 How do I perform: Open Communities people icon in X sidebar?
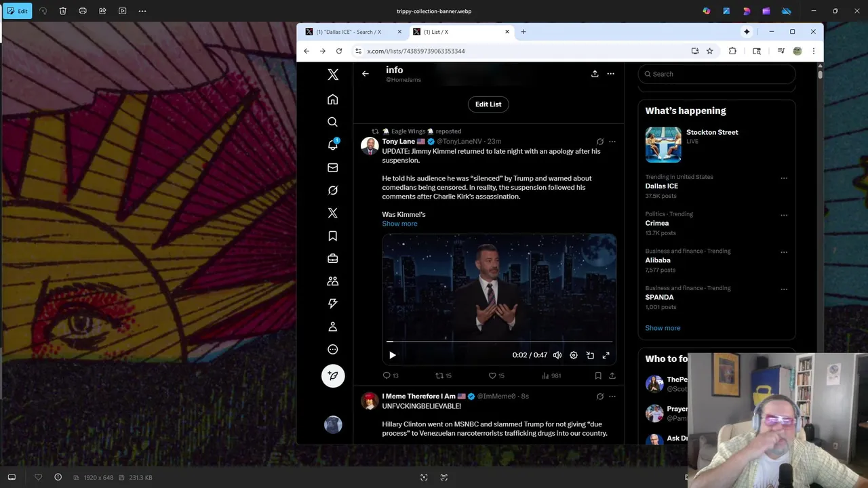point(332,281)
